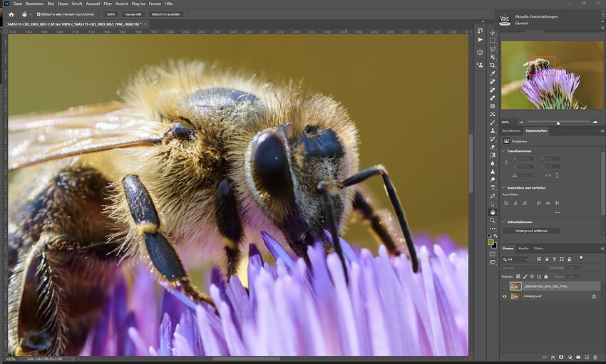The image size is (606, 364).
Task: Collapse the Transformieren section
Action: pos(503,151)
